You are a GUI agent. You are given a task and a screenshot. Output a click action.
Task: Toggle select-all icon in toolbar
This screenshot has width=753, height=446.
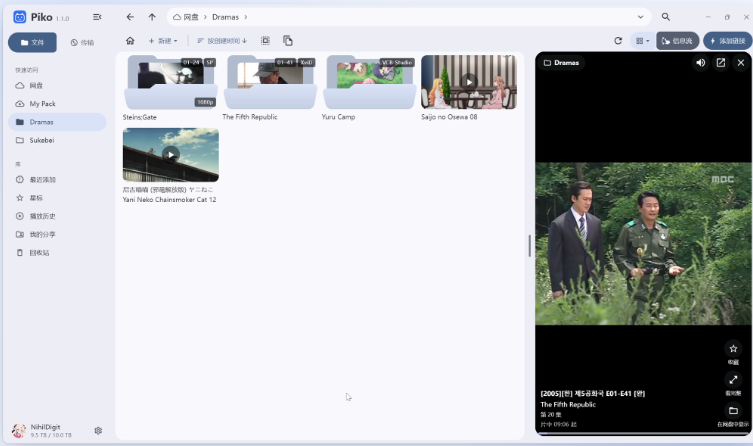(x=265, y=41)
